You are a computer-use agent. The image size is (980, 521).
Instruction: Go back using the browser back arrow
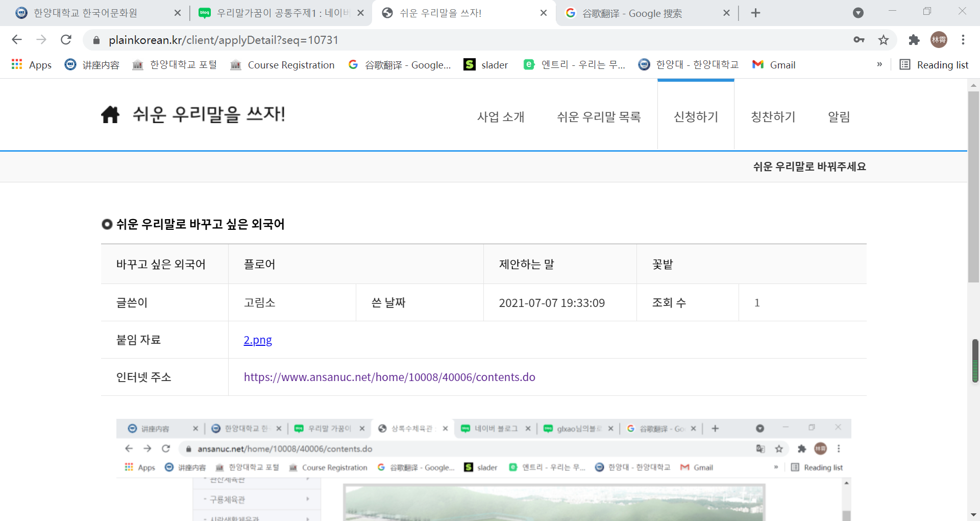[x=17, y=40]
